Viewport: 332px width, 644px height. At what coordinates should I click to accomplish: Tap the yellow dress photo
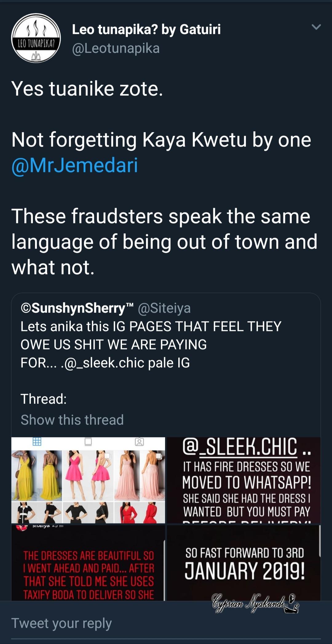pos(37,475)
